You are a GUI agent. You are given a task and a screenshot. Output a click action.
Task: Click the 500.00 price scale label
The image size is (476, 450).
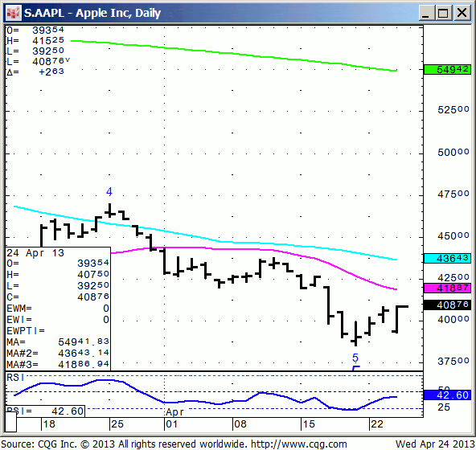pyautogui.click(x=453, y=152)
